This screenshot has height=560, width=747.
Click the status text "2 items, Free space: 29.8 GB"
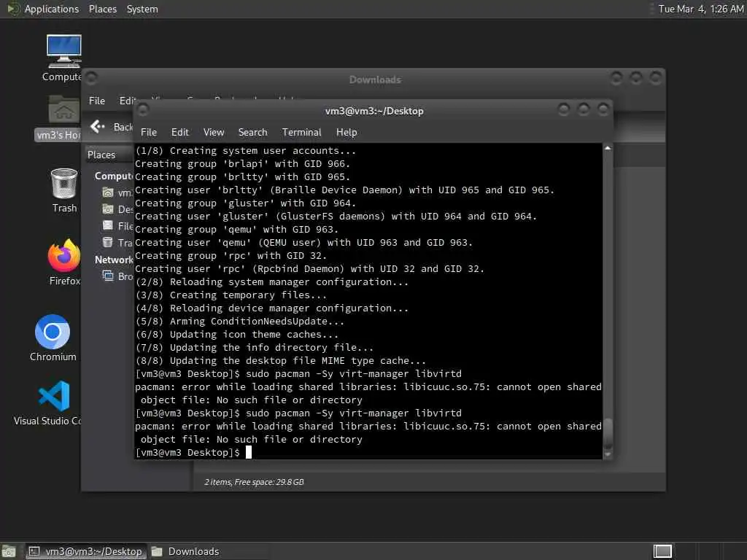click(x=254, y=482)
